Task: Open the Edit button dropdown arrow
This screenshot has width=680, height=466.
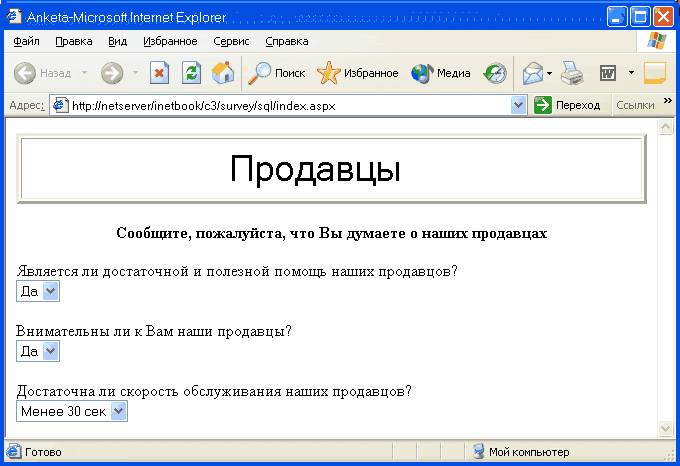Action: coord(631,72)
